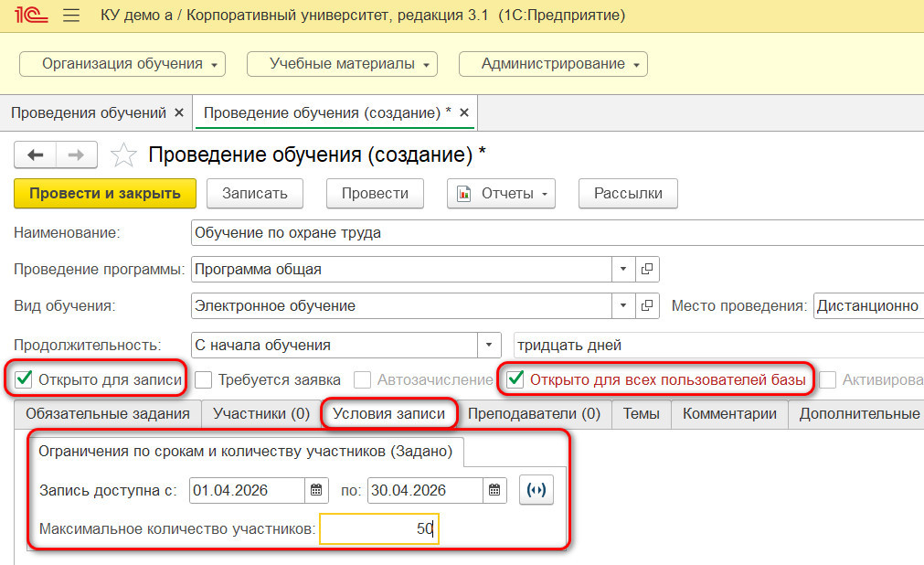924x565 pixels.
Task: Open Обязательные задания tab
Action: (108, 414)
